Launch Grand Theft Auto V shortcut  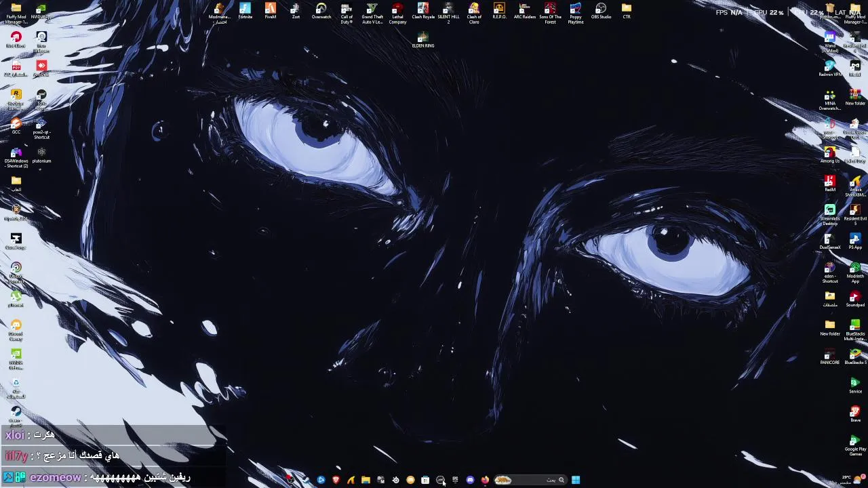[x=372, y=14]
